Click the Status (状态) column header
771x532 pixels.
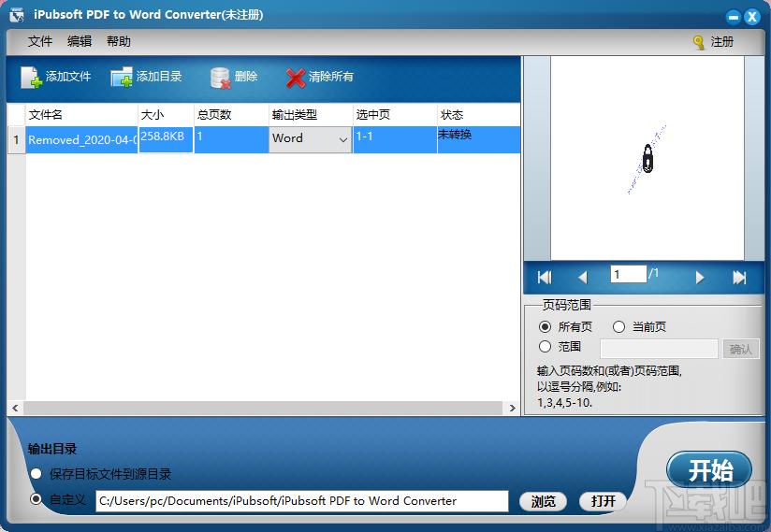[x=479, y=115]
